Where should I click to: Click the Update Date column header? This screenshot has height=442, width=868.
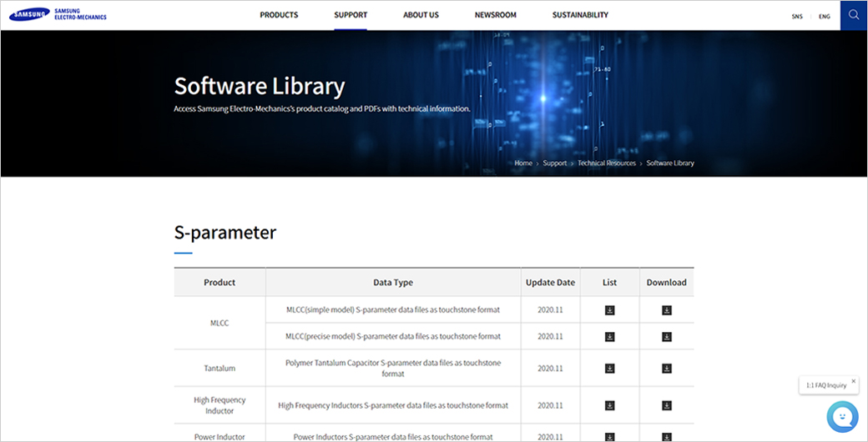pyautogui.click(x=550, y=282)
